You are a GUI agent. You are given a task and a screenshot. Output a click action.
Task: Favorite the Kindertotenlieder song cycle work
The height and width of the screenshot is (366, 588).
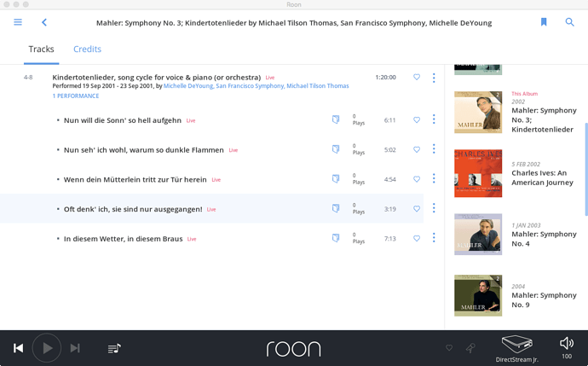417,77
